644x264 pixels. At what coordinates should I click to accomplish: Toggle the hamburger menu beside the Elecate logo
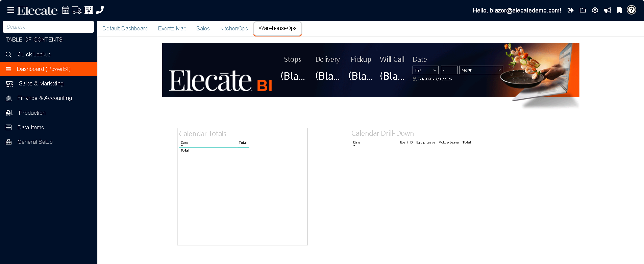[10, 10]
